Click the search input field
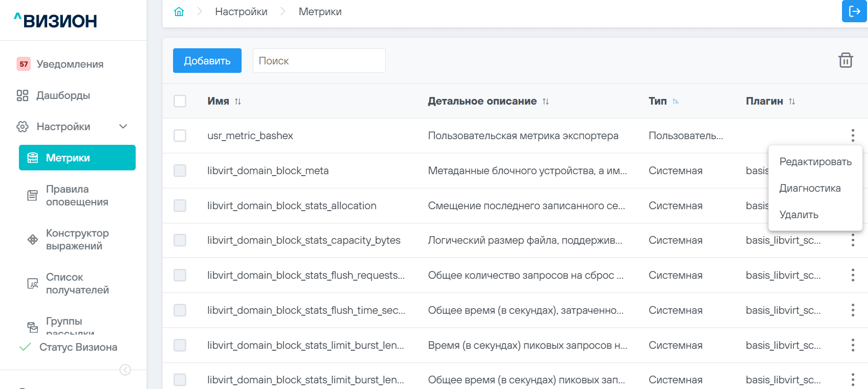The height and width of the screenshot is (389, 868). (319, 61)
